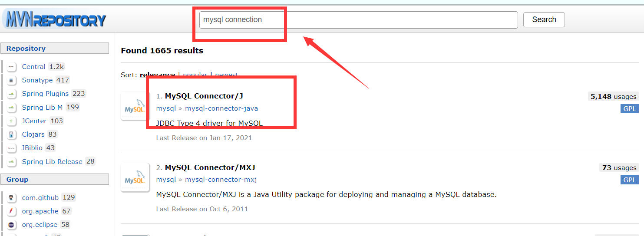Viewport: 644px width, 236px height.
Task: Sort results by relevance
Action: pyautogui.click(x=157, y=75)
